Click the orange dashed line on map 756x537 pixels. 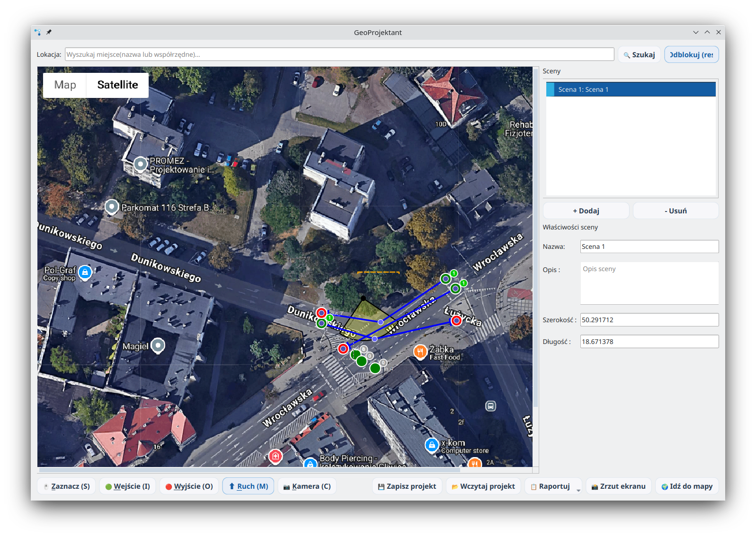point(378,273)
